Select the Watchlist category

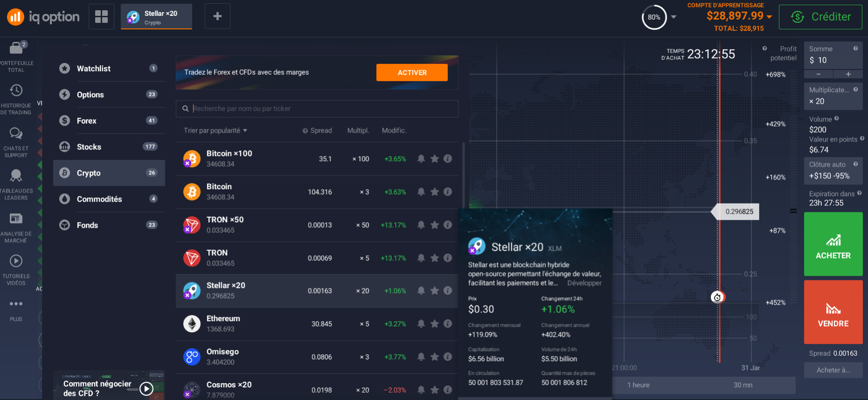(109, 68)
